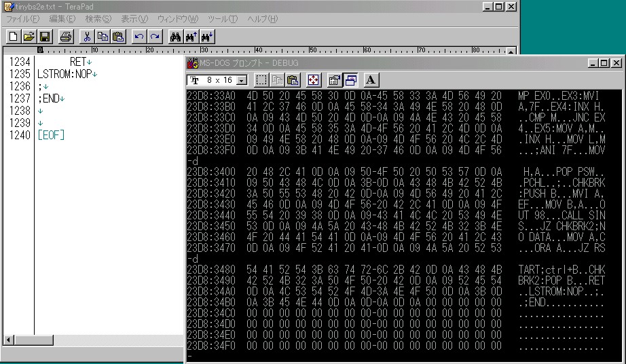Image resolution: width=626 pixels, height=364 pixels.
Task: Click line number 1240 in TeraPad
Action: (x=20, y=135)
